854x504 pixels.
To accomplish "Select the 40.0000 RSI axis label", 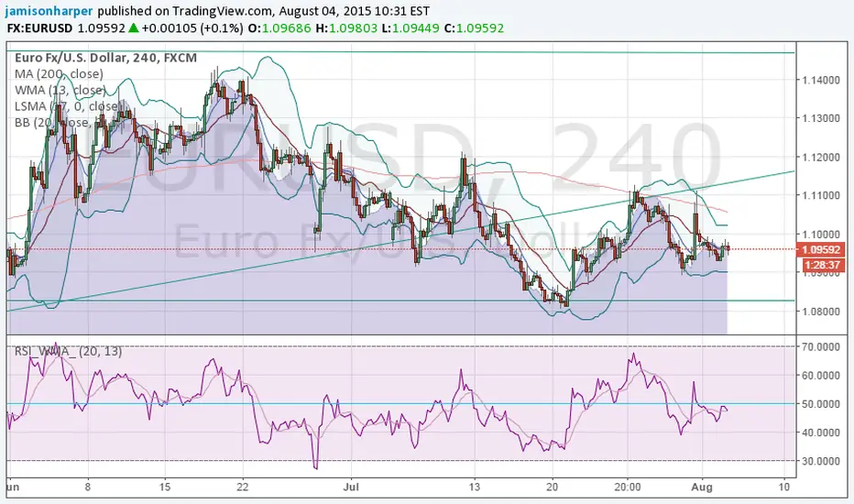I will tap(821, 433).
